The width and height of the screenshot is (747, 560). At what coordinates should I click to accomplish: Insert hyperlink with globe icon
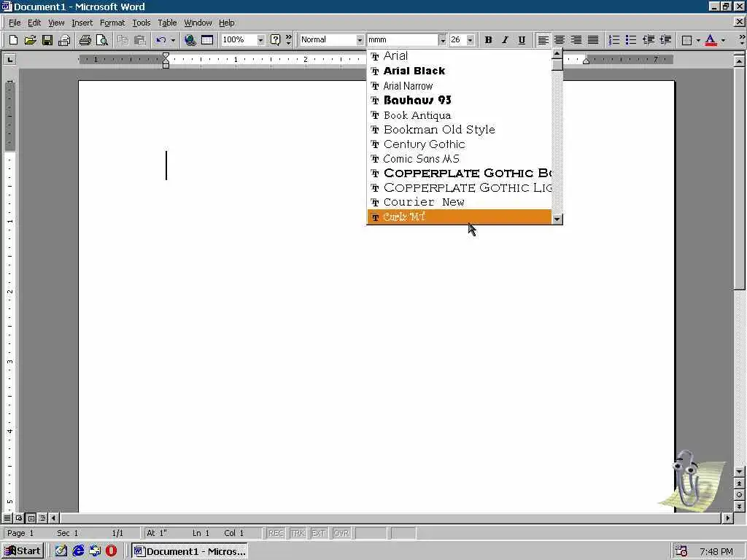coord(190,40)
